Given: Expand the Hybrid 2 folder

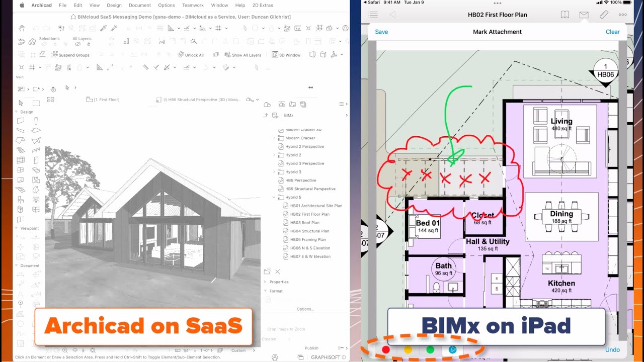Looking at the screenshot, I should pos(274,155).
